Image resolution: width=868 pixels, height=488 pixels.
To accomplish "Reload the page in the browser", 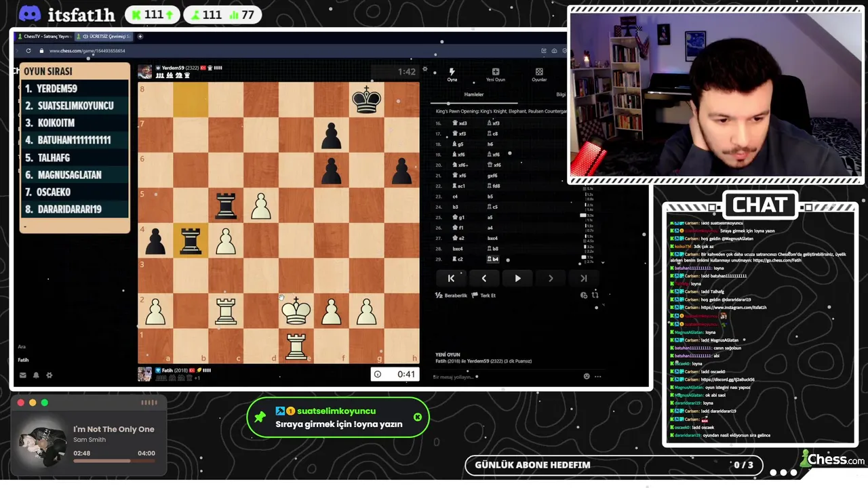I will click(x=28, y=51).
